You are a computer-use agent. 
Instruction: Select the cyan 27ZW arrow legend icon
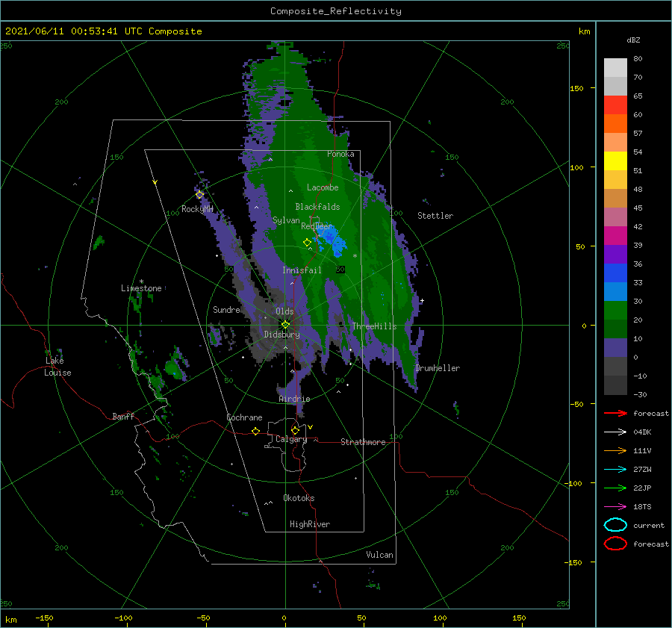[615, 470]
